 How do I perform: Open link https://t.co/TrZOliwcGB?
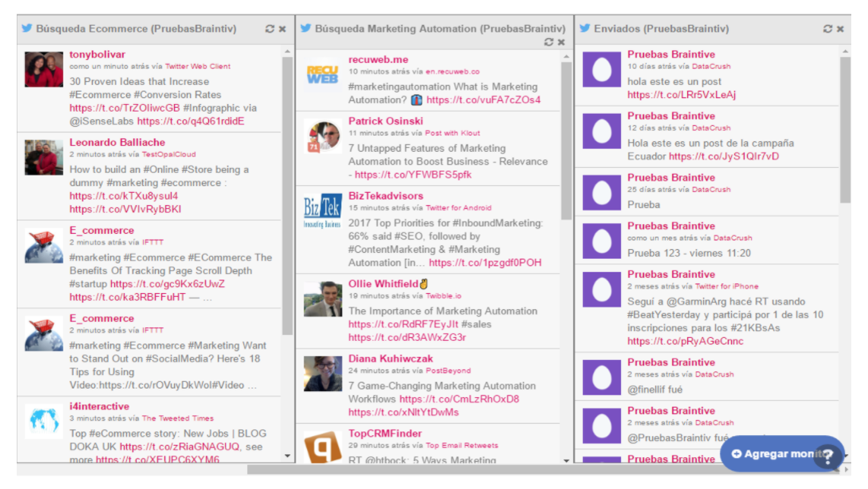click(x=125, y=108)
